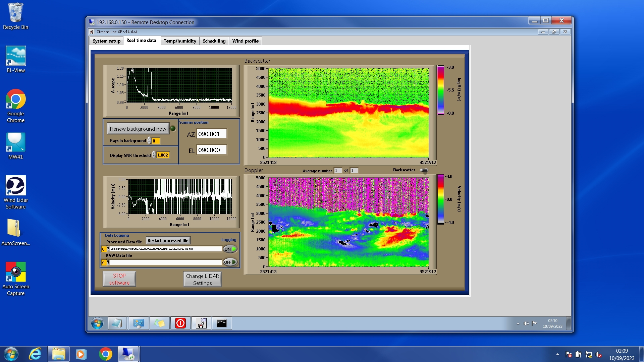Click StreamLine XR icon in remote taskbar
Screen dimensions: 644x362
tap(201, 323)
